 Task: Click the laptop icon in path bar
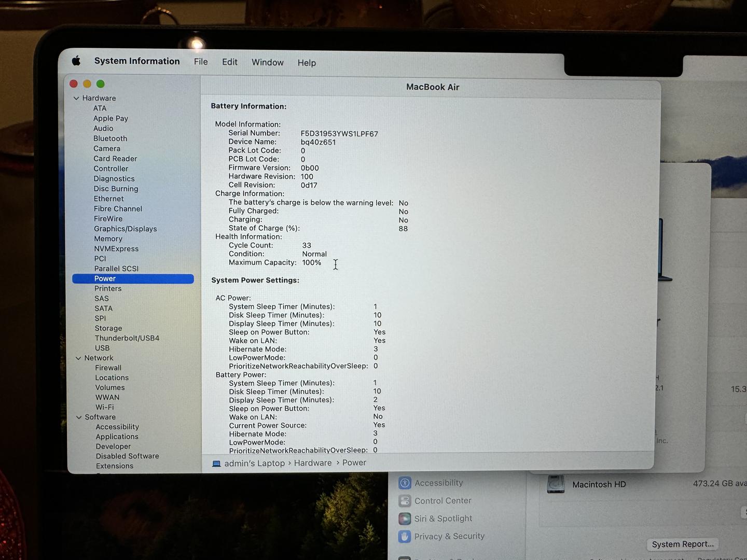[x=216, y=463]
